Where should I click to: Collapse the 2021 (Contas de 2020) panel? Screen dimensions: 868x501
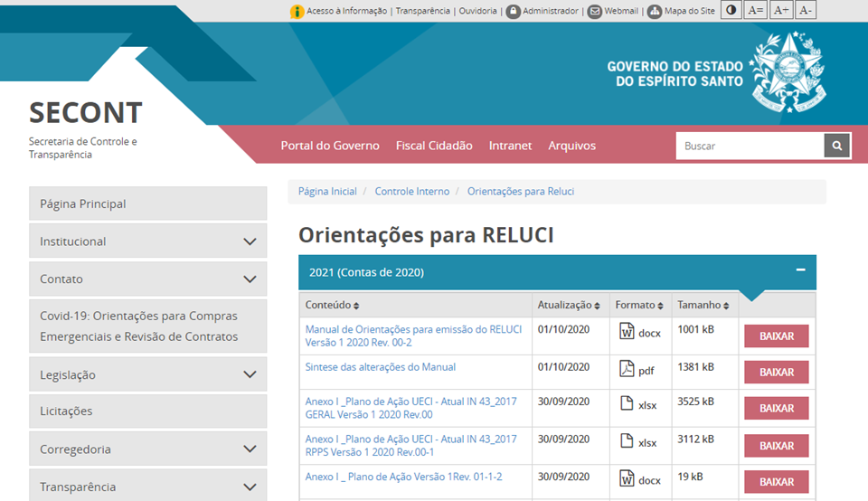(800, 270)
